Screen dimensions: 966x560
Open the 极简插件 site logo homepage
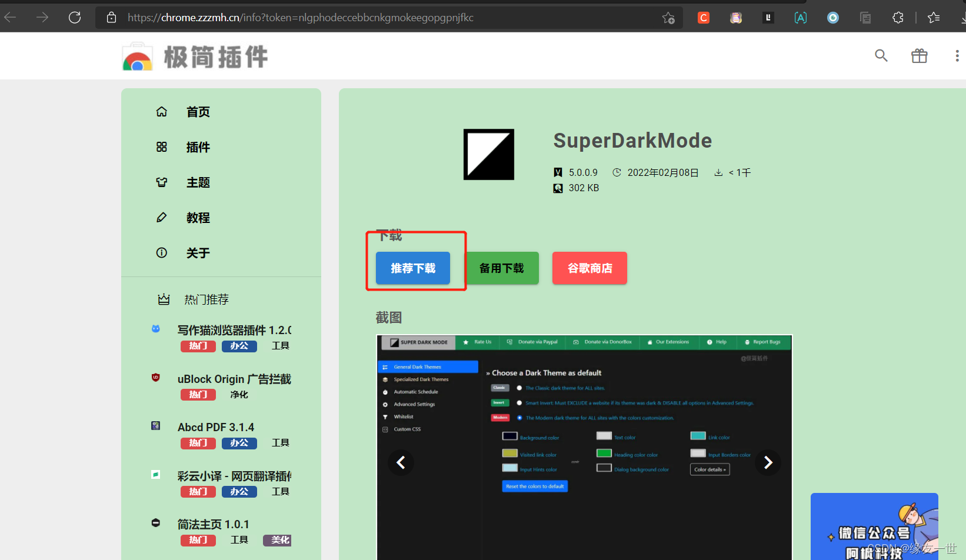[194, 56]
